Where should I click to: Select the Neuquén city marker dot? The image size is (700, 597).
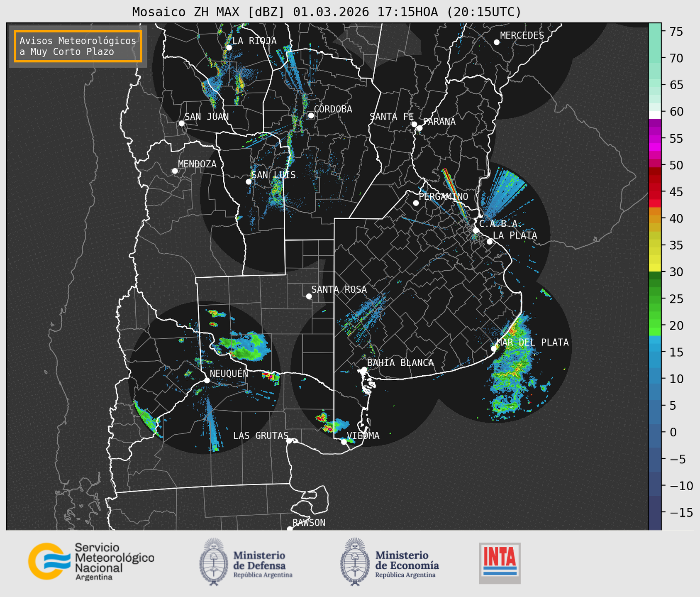coord(207,380)
